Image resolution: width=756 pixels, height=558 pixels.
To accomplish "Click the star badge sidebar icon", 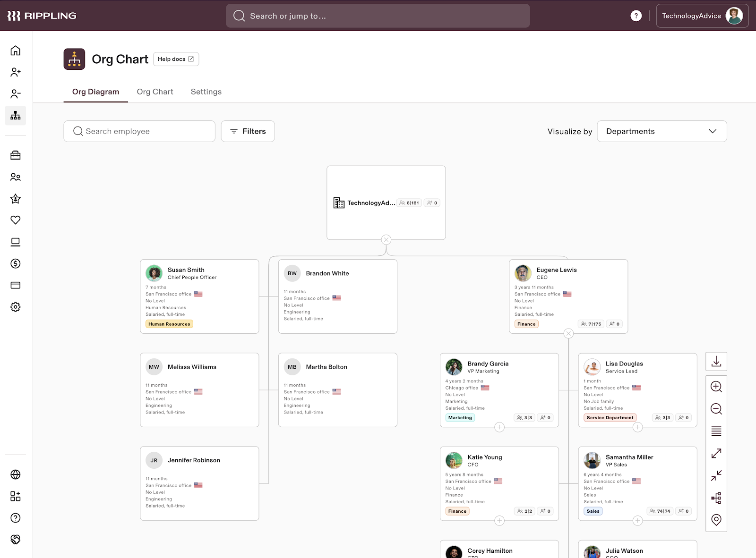I will (x=16, y=199).
